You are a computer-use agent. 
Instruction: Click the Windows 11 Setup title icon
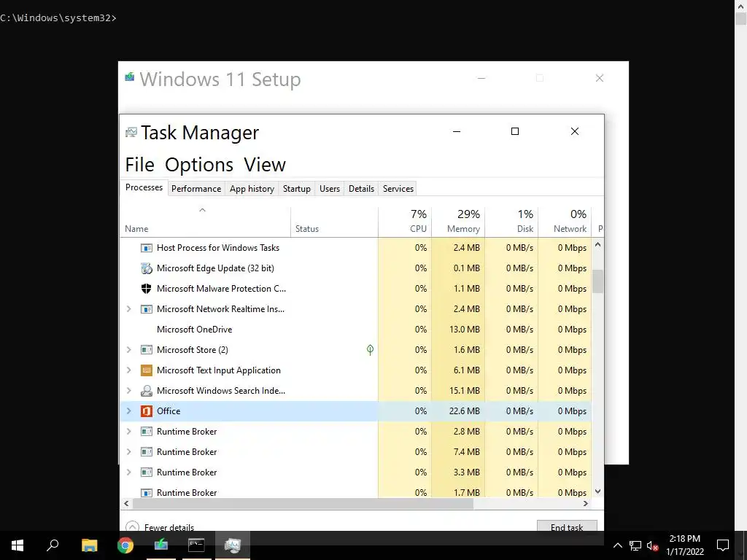pyautogui.click(x=130, y=77)
